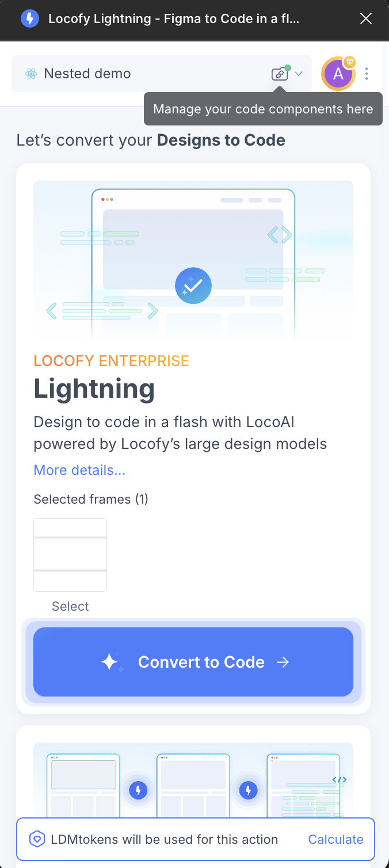Viewport: 389px width, 868px height.
Task: Click the code brackets icon in lower card
Action: pyautogui.click(x=340, y=780)
